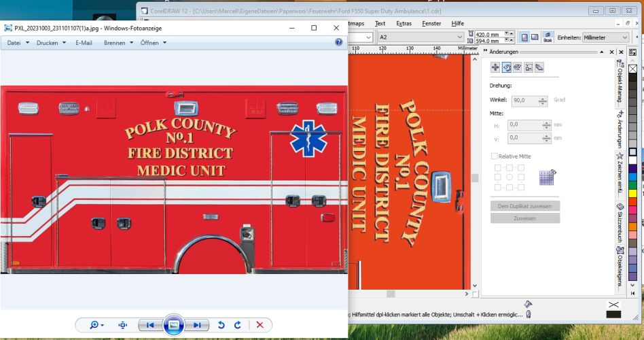
Task: Close the Änderungen docker
Action: coord(611,52)
